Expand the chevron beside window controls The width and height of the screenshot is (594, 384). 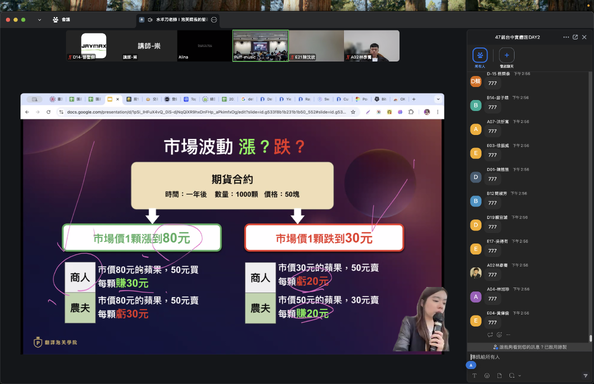39,20
